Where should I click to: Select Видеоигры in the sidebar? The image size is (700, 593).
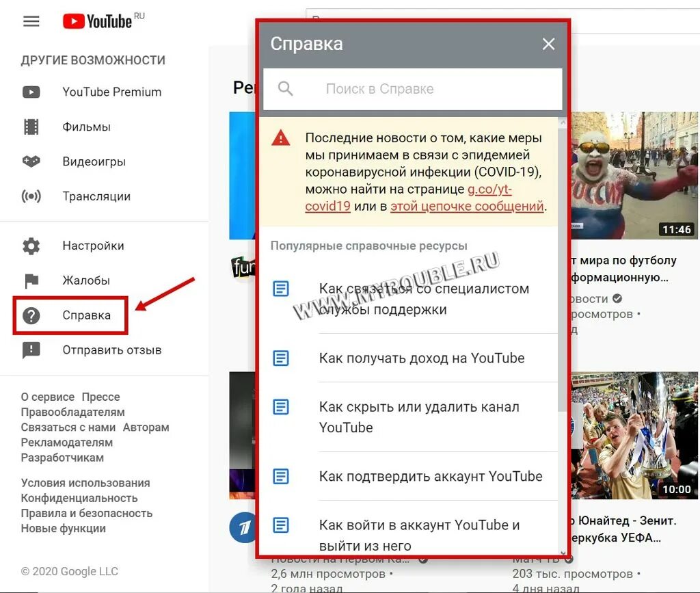(104, 161)
